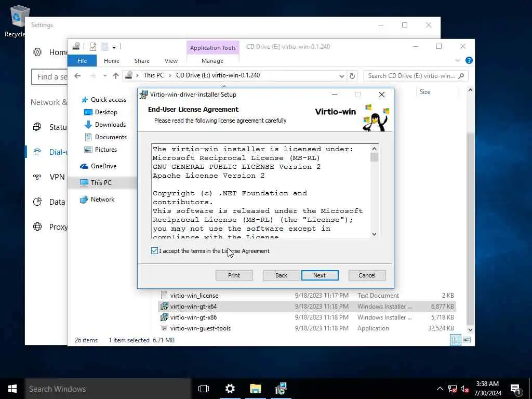Screen dimensions: 532x399
Task: Go back in Explorer navigation
Action: (x=77, y=76)
